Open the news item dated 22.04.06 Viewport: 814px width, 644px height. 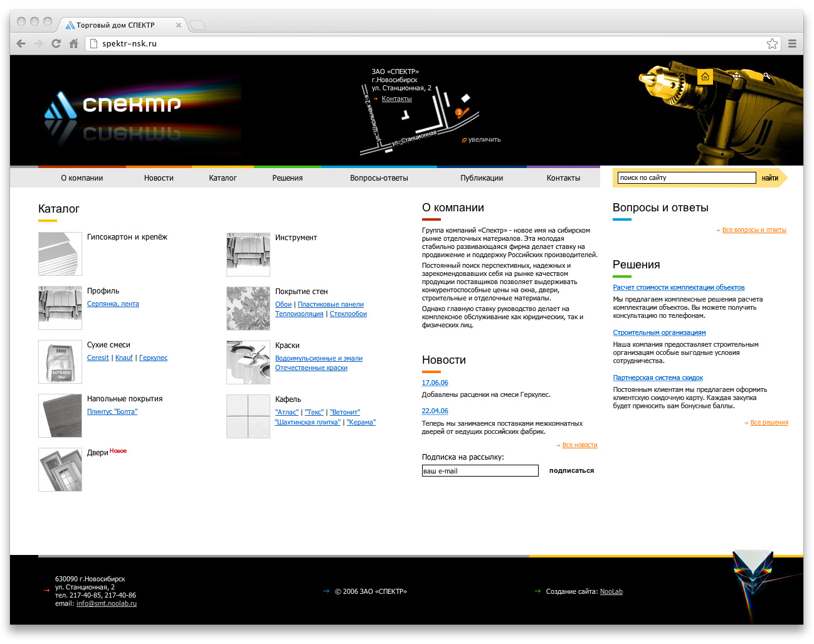[x=435, y=411]
